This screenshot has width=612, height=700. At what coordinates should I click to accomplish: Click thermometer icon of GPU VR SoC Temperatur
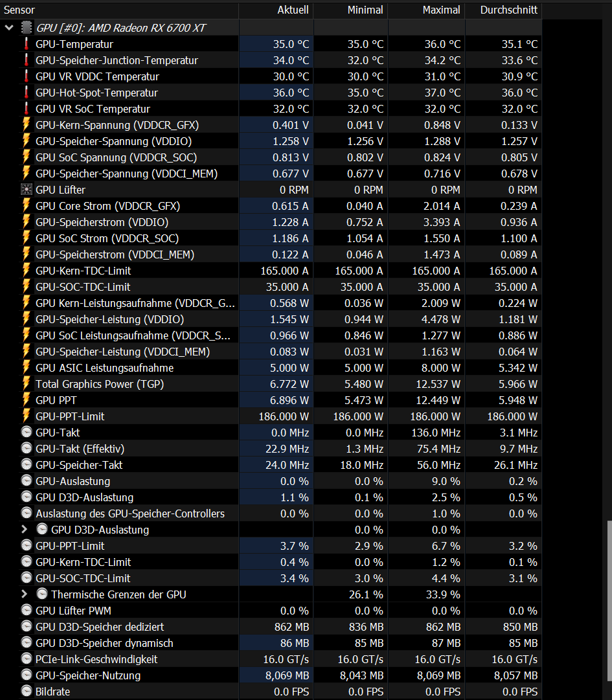tap(27, 109)
